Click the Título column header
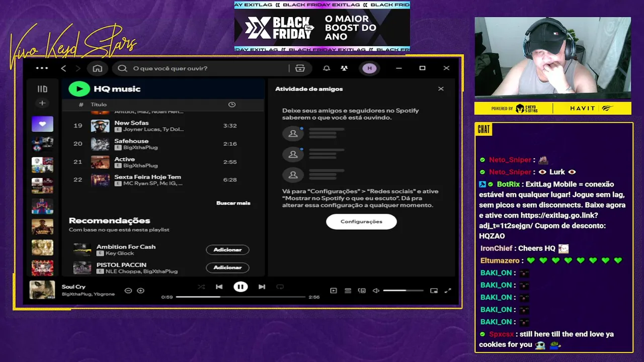 pos(99,105)
